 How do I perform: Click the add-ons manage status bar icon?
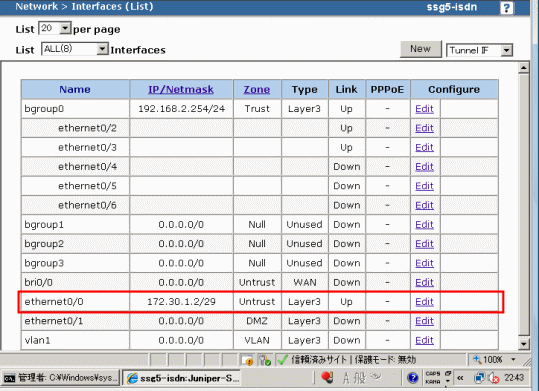click(265, 360)
